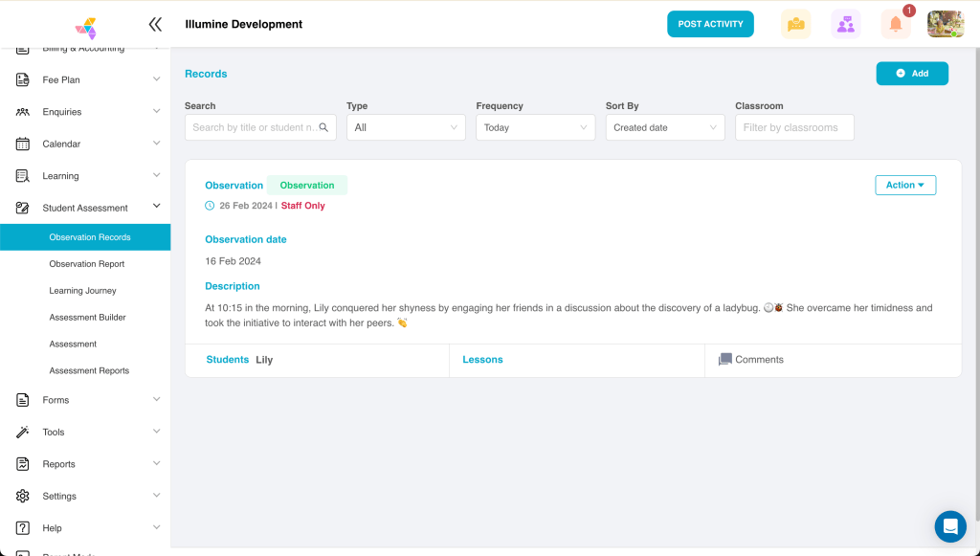The height and width of the screenshot is (556, 980).
Task: Open the notifications bell icon
Action: (896, 25)
